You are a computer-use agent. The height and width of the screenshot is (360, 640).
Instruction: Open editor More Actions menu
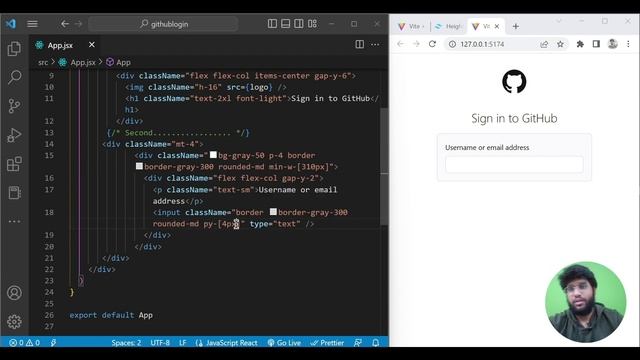[375, 44]
